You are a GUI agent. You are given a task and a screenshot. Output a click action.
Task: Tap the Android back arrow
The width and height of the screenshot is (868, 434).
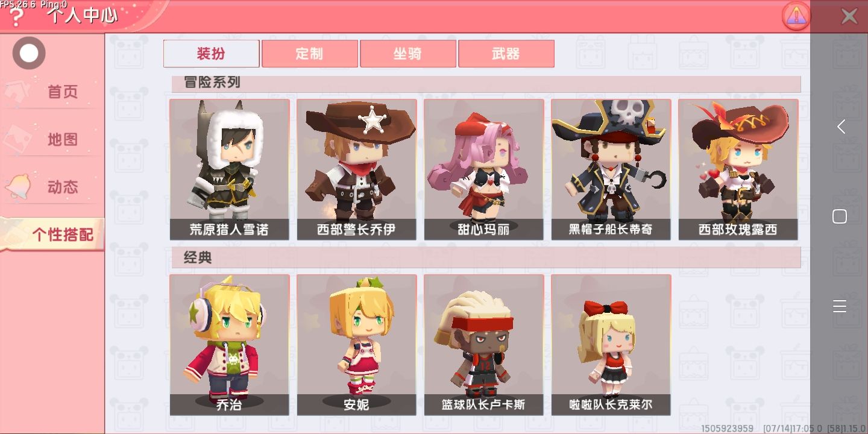click(840, 127)
